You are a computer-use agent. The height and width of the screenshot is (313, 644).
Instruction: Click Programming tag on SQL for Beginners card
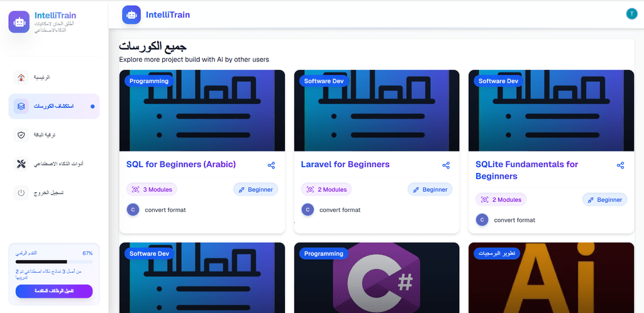(x=149, y=81)
